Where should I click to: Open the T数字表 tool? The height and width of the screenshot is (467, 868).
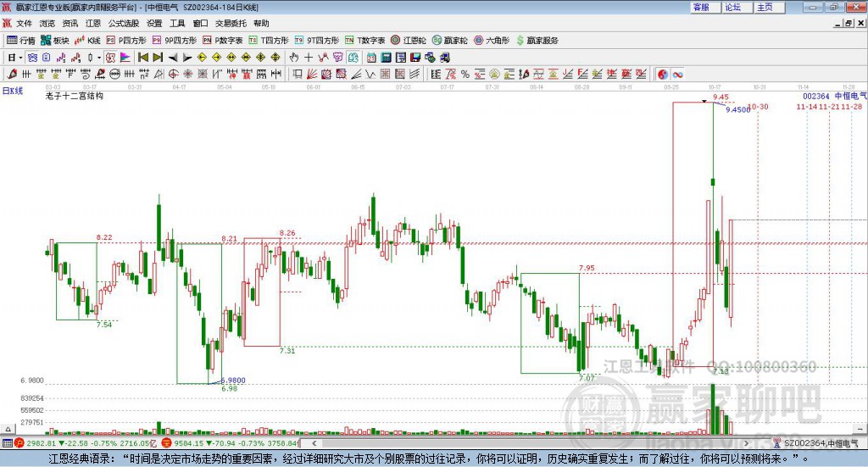(x=364, y=41)
